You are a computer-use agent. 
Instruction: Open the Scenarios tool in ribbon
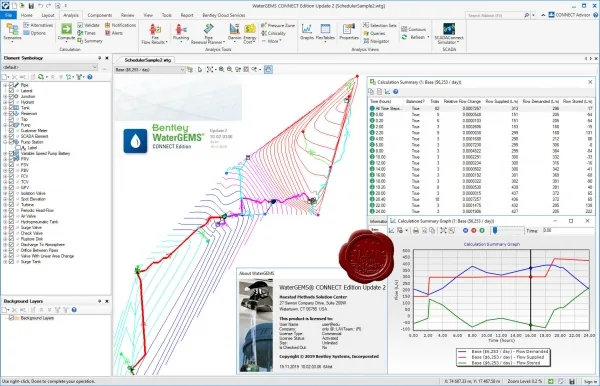[12, 32]
